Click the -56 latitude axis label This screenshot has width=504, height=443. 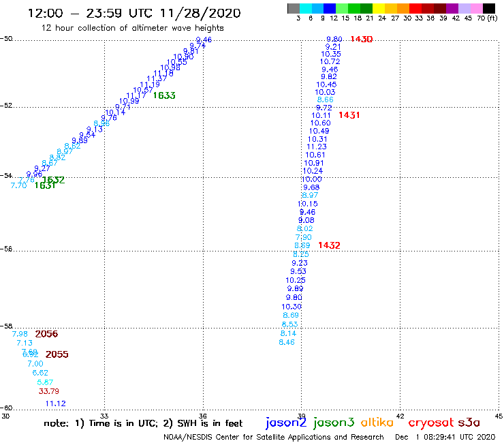(6, 249)
